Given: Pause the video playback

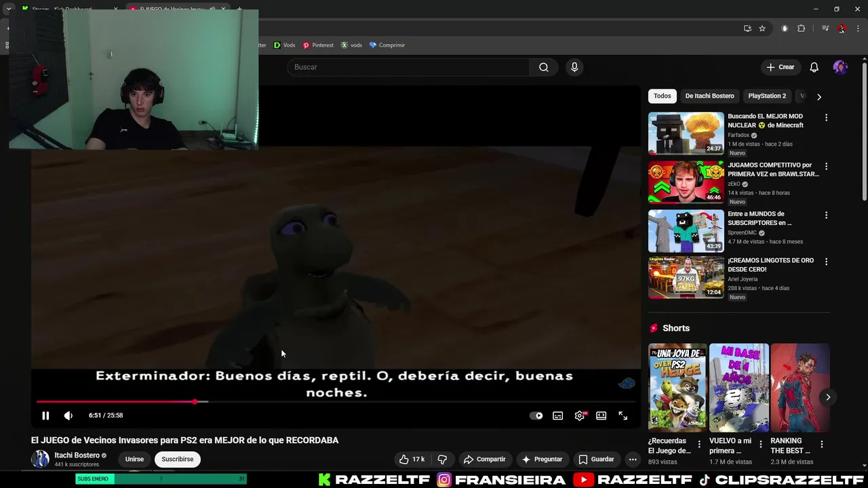Looking at the screenshot, I should pos(45,415).
